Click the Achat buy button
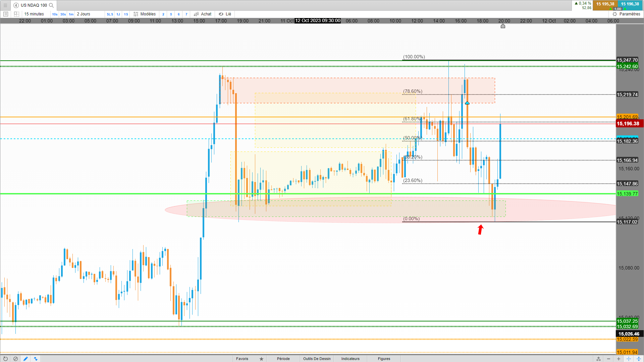The height and width of the screenshot is (362, 644). click(x=203, y=14)
